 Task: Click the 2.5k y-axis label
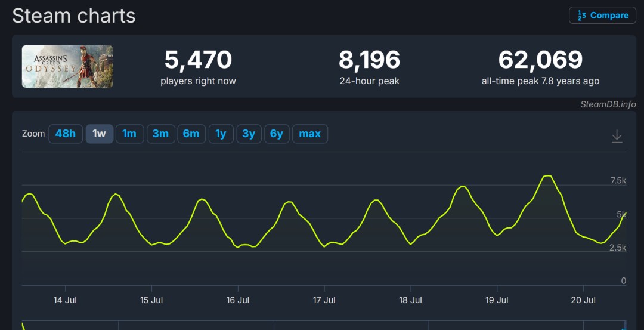click(x=618, y=248)
